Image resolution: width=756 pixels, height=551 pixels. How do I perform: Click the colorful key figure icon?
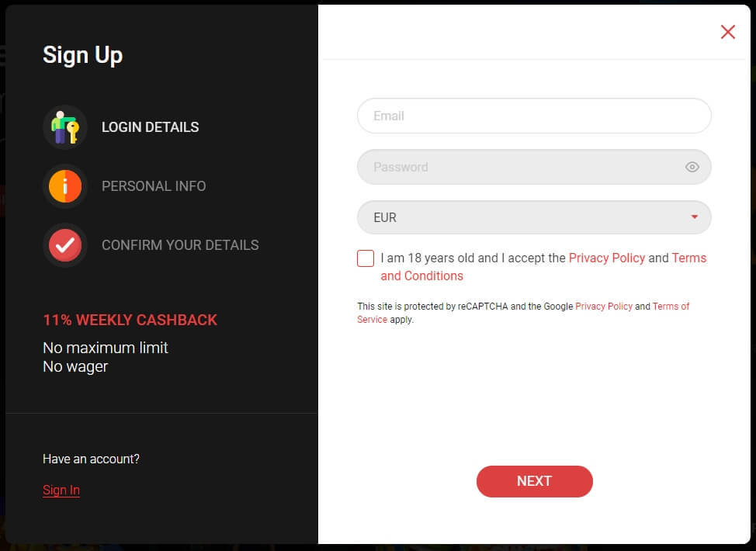(x=65, y=126)
